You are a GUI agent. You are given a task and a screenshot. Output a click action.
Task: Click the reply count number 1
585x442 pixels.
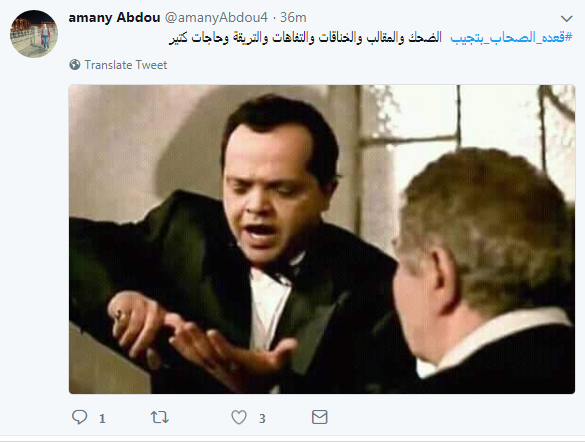coord(102,419)
